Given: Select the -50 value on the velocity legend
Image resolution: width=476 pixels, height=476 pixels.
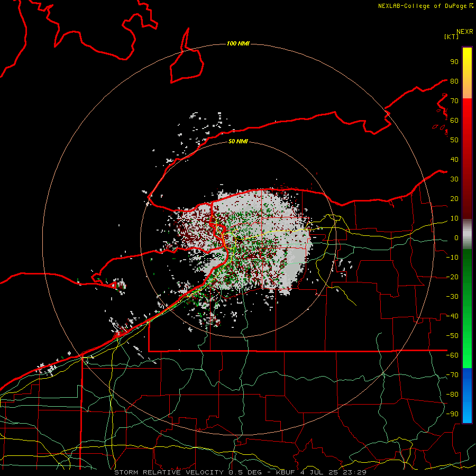Looking at the screenshot, I should pyautogui.click(x=452, y=336).
